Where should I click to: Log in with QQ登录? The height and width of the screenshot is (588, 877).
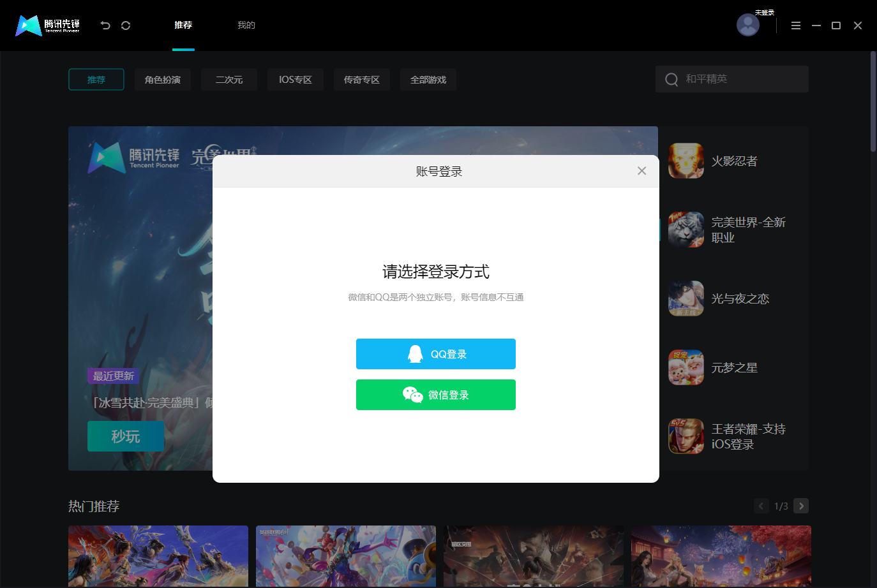click(x=436, y=354)
